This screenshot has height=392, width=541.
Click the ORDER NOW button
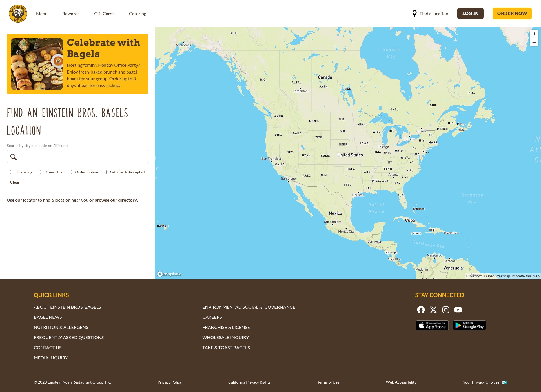512,14
